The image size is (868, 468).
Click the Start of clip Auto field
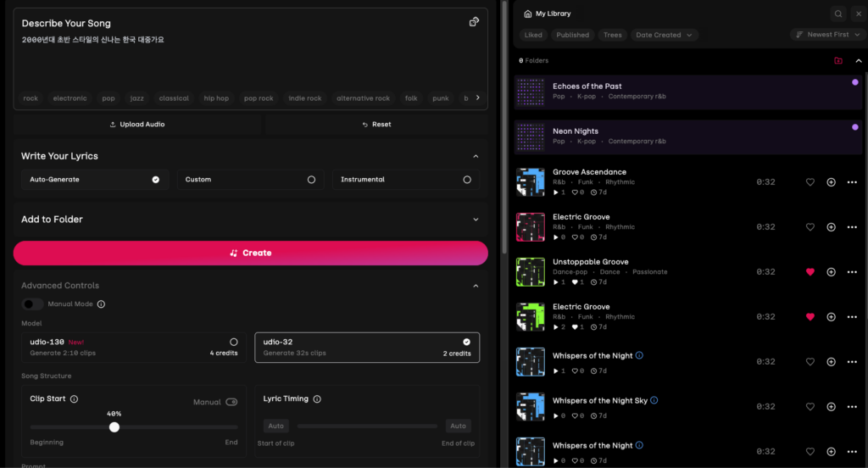tap(275, 426)
